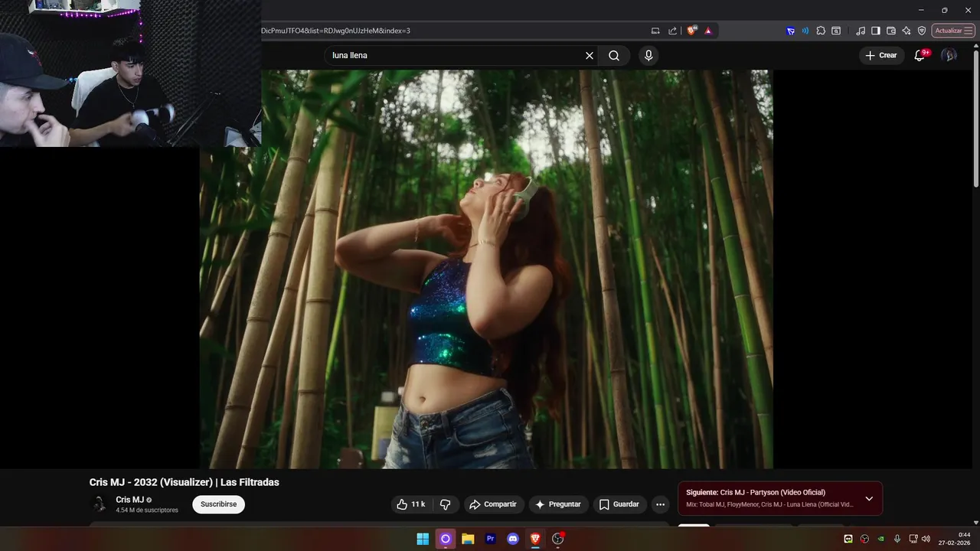Click the Cris MJ channel name link
Screen dimensions: 980x551
(130, 500)
